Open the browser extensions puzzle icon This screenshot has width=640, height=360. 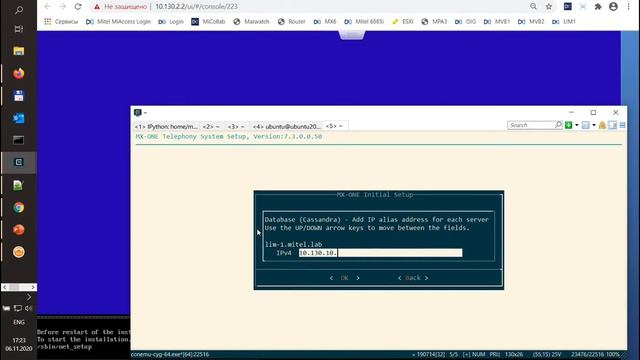(x=598, y=7)
